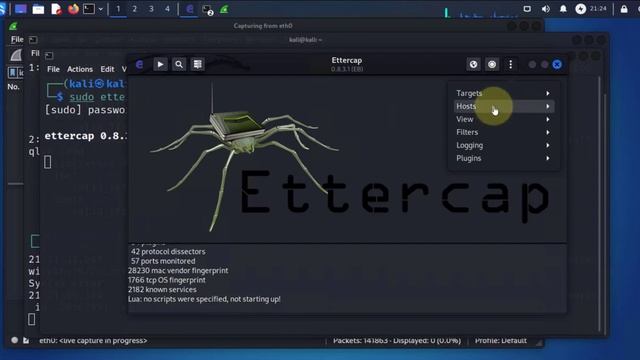Viewport: 640px width, 360px height.
Task: Select the Ettercap taskbar window button
Action: click(x=190, y=9)
